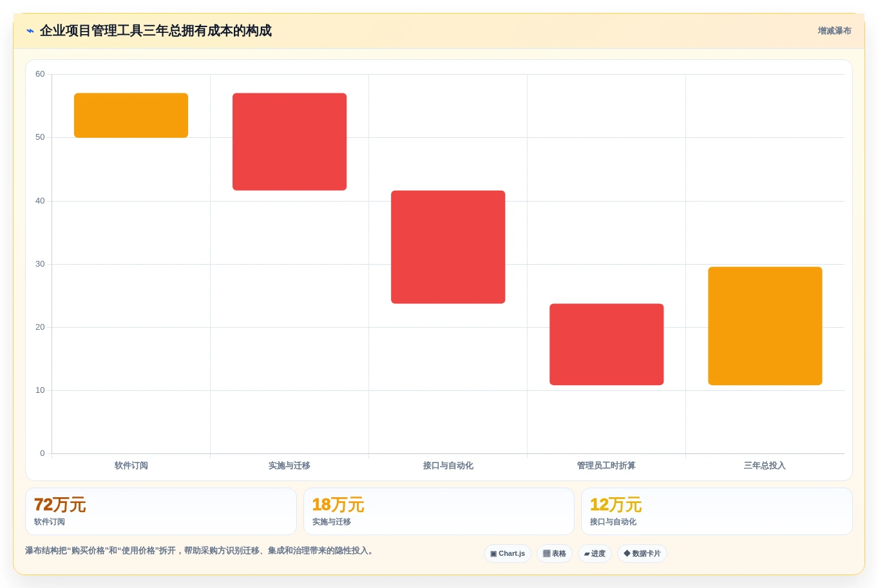Image resolution: width=878 pixels, height=588 pixels.
Task: Select the 18万元 实施与迁移 data card
Action: 439,511
